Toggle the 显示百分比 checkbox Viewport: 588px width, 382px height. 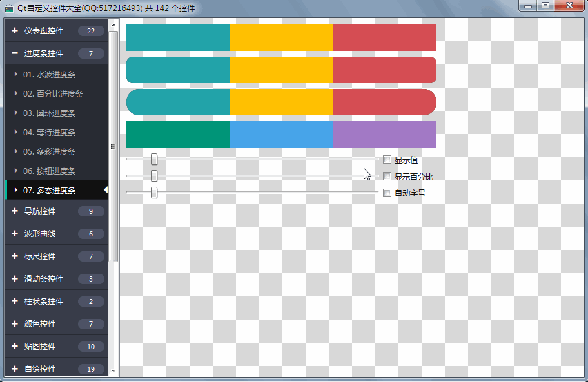(387, 177)
